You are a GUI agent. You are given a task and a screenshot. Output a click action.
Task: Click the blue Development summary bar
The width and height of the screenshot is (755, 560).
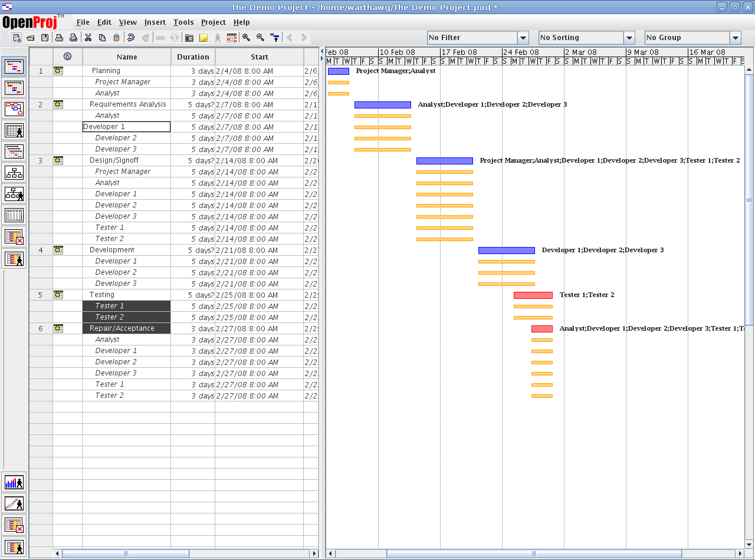tap(506, 250)
